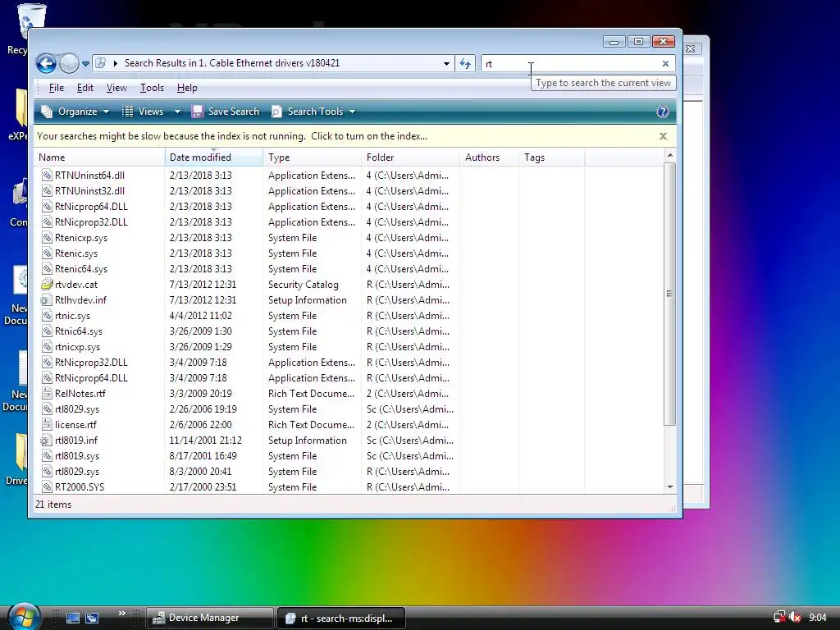This screenshot has width=840, height=630.
Task: Open the Help menu
Action: point(187,88)
